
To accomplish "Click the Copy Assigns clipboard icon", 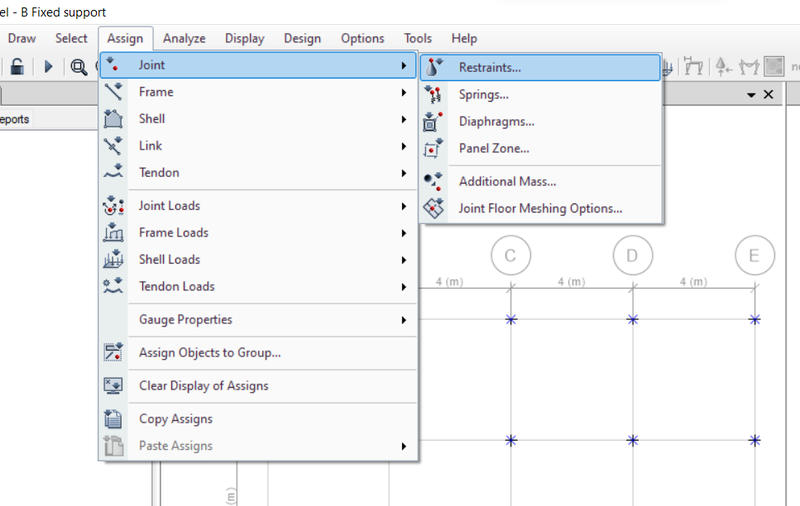I will tap(113, 419).
